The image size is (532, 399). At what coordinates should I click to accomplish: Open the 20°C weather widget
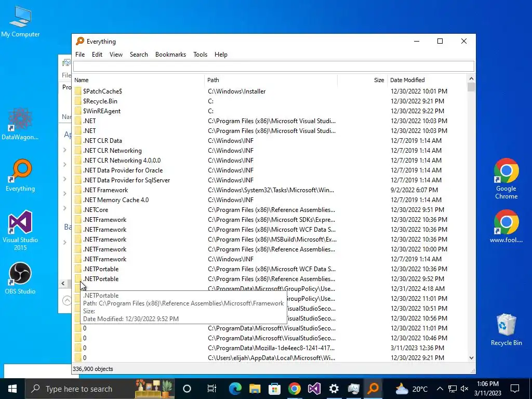coord(410,389)
